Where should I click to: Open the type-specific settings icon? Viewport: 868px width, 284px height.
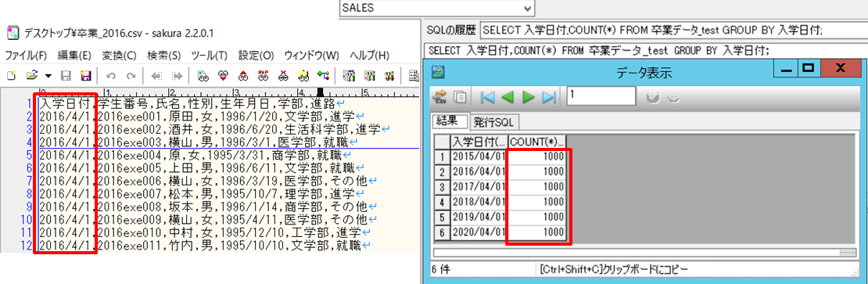pyautogui.click(x=369, y=75)
